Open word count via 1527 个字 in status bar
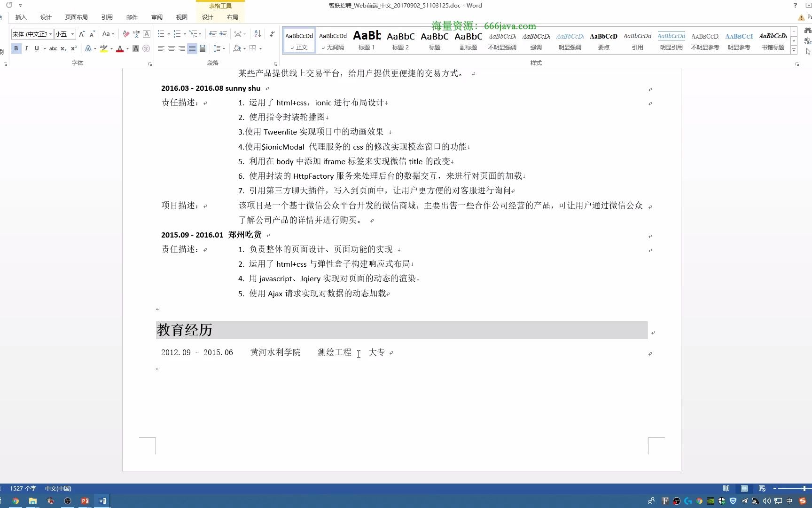The height and width of the screenshot is (508, 812). [x=23, y=488]
